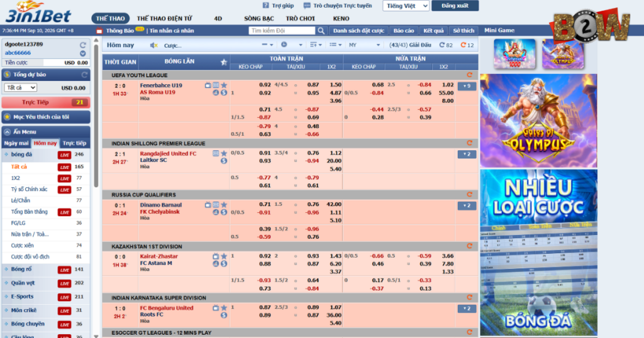Open Danh sách đặt cược bet list

click(358, 31)
